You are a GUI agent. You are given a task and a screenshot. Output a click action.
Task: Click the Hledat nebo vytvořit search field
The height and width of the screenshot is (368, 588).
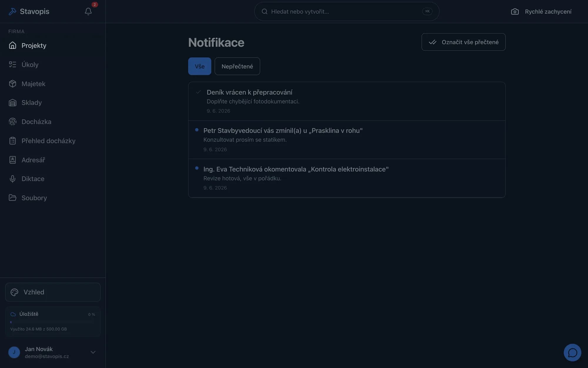[x=347, y=11]
